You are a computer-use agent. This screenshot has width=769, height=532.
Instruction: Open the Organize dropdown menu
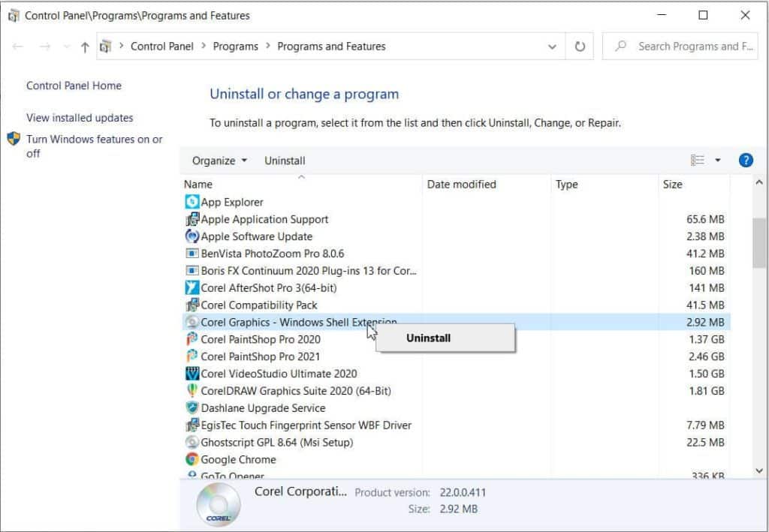[x=219, y=161]
